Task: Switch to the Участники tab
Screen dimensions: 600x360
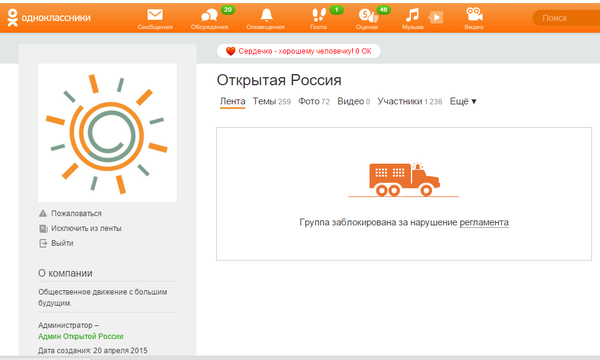Action: [x=410, y=101]
